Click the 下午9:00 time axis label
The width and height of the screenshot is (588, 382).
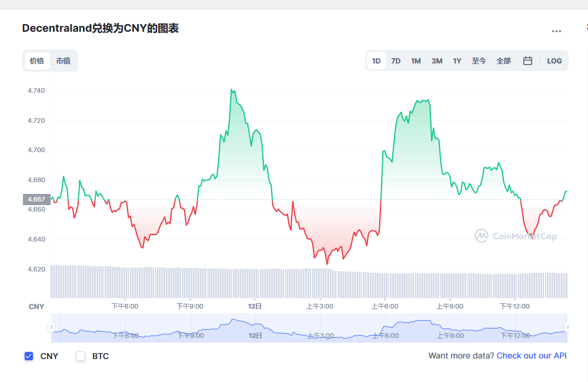[190, 306]
